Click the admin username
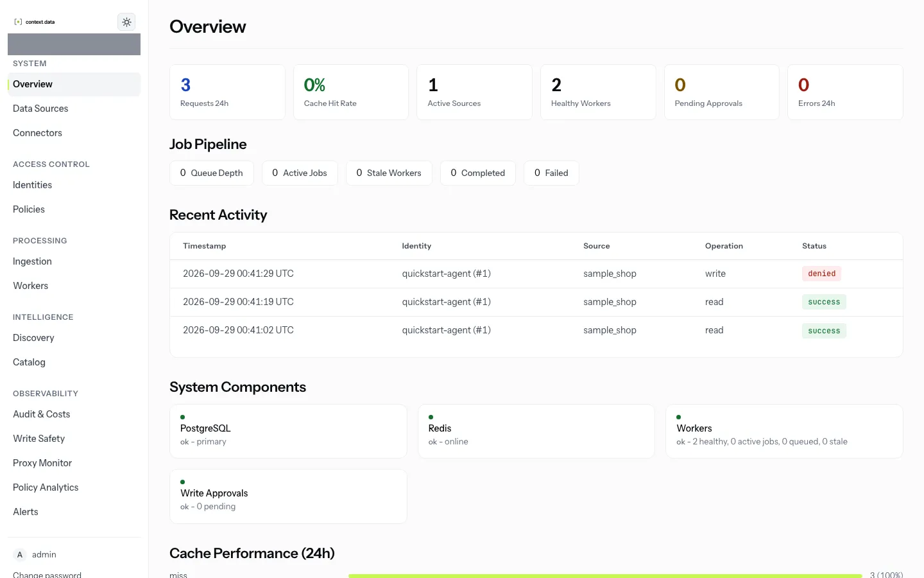The image size is (924, 578). (x=44, y=555)
